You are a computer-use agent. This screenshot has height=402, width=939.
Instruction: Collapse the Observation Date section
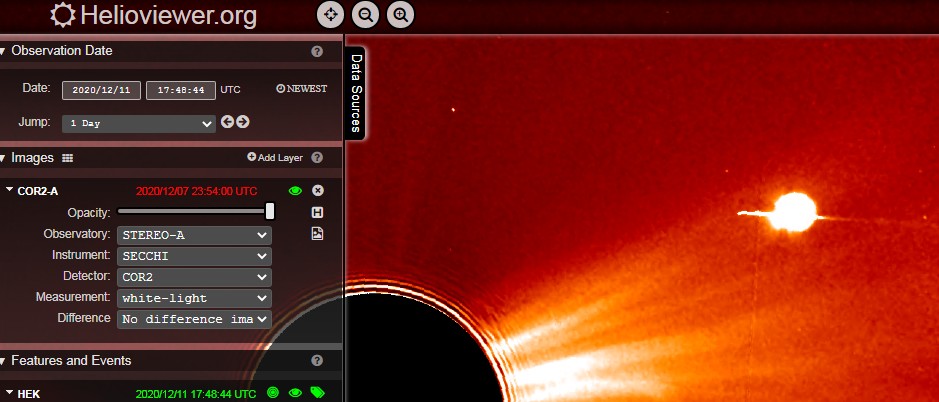(x=3, y=52)
